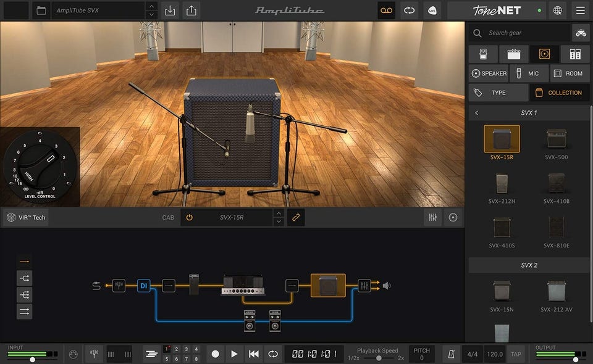Select track slot 1
The image size is (593, 364).
coord(166,349)
